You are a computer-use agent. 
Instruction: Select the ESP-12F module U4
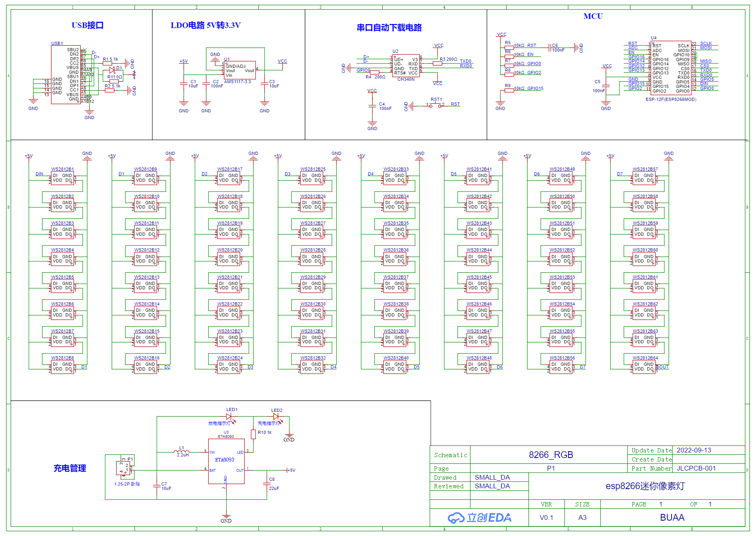pos(671,68)
